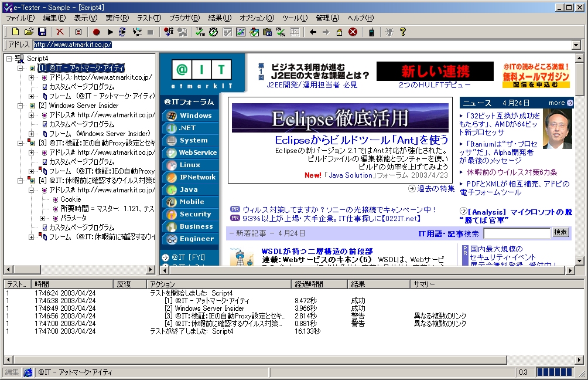Go back with the left arrow icon
The width and height of the screenshot is (588, 380).
313,32
